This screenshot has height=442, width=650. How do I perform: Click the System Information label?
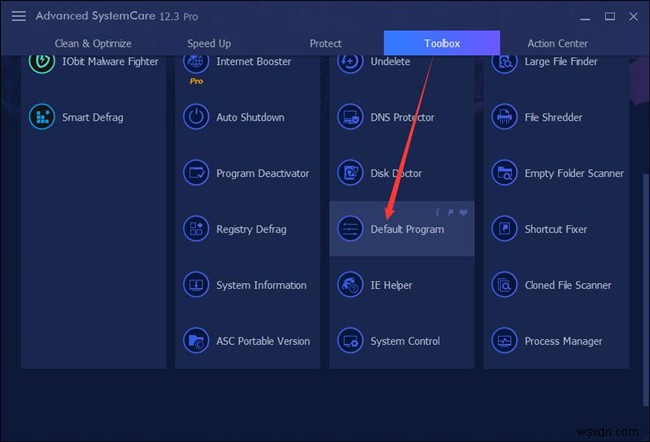tap(261, 285)
